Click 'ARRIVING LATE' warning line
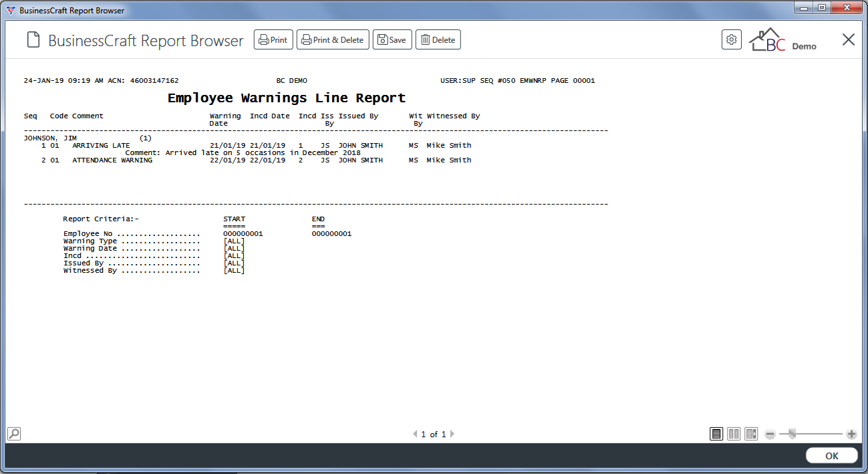 101,145
